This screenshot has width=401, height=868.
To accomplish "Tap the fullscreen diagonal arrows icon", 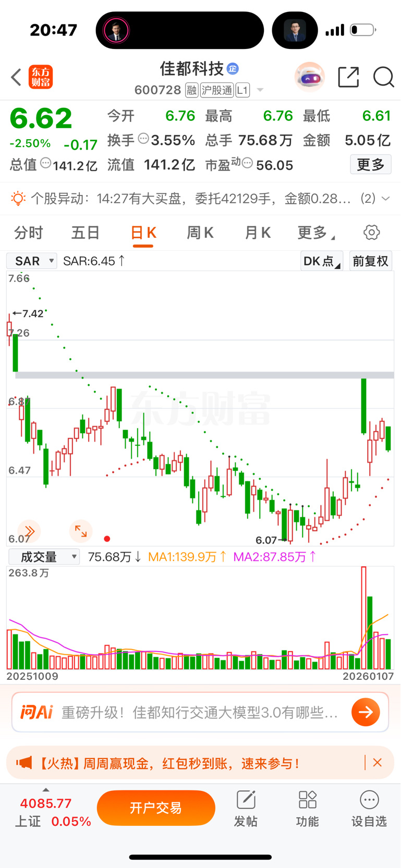I will [81, 531].
